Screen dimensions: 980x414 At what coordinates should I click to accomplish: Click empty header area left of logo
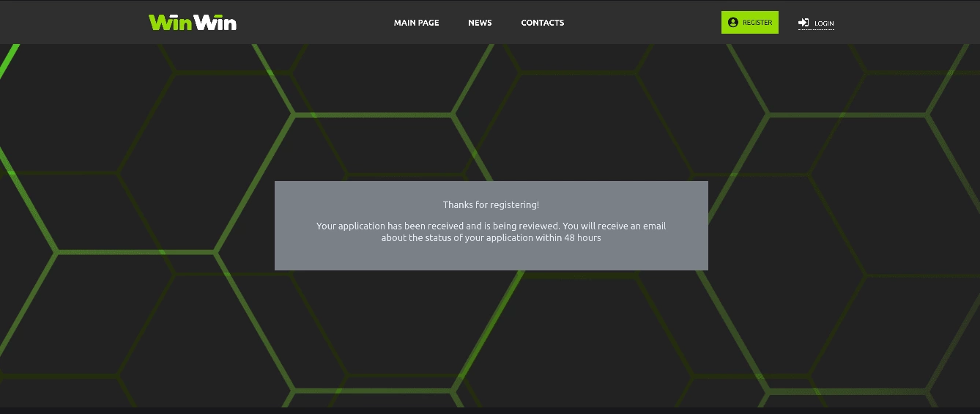[73, 22]
